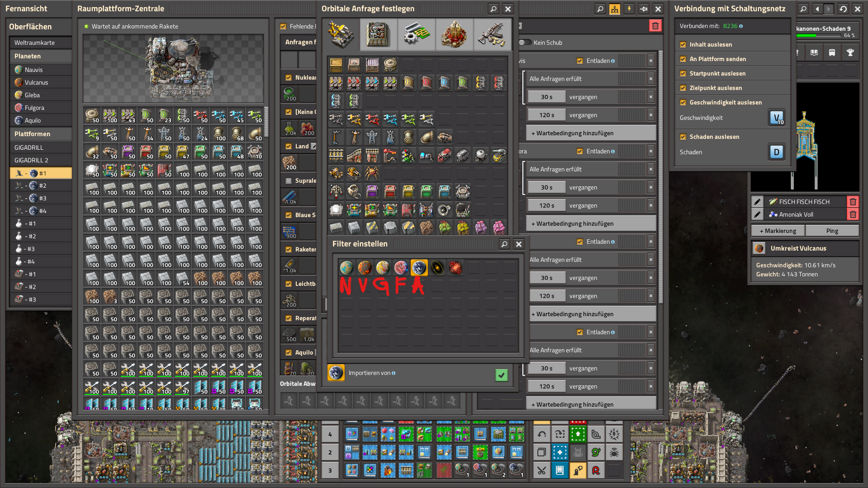Click the lightning logistics networks icon

point(629,9)
